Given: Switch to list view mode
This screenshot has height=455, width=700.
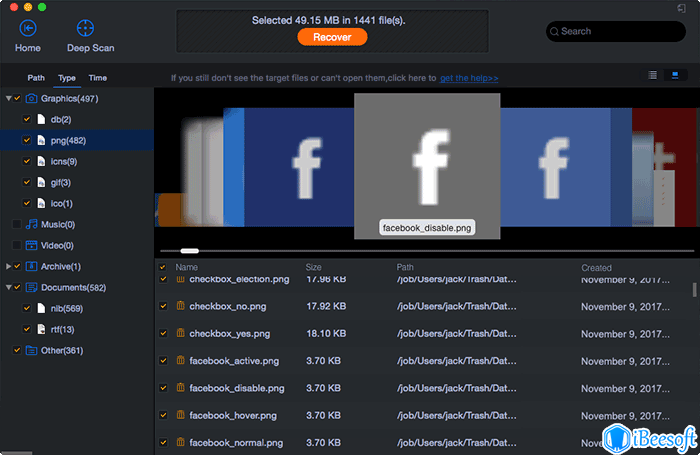Looking at the screenshot, I should coord(652,75).
